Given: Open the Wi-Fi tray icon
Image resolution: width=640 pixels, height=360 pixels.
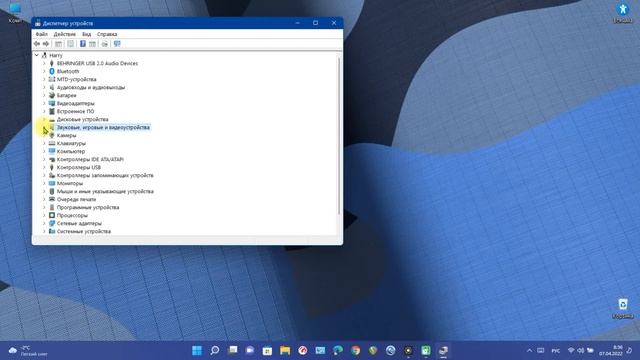Looking at the screenshot, I should [571, 350].
